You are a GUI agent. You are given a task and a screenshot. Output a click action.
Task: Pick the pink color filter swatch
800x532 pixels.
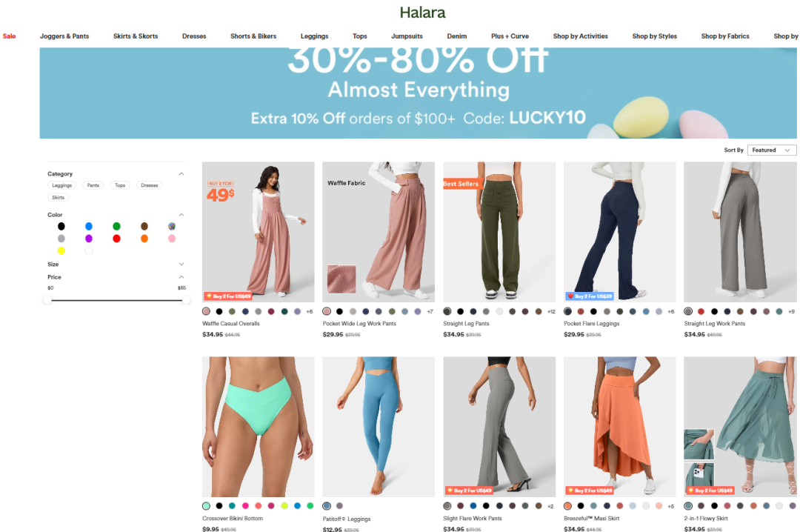172,239
